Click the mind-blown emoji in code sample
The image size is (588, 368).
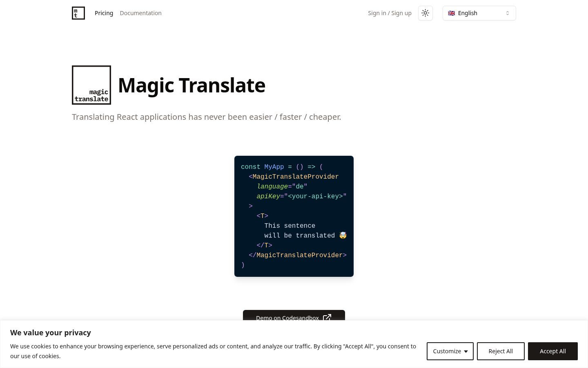point(343,235)
